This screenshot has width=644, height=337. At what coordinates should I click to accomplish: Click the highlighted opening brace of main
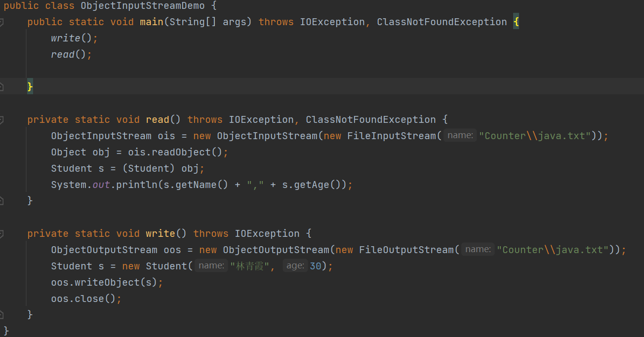tap(516, 22)
